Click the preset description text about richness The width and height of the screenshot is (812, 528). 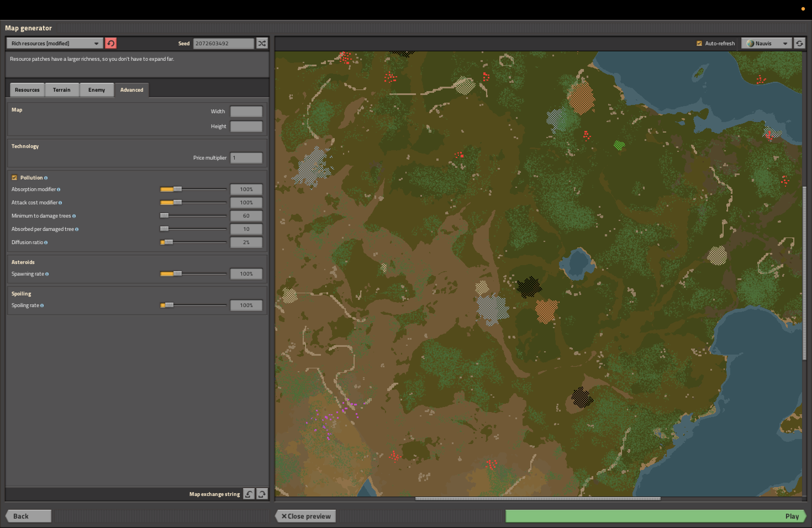[x=92, y=59]
